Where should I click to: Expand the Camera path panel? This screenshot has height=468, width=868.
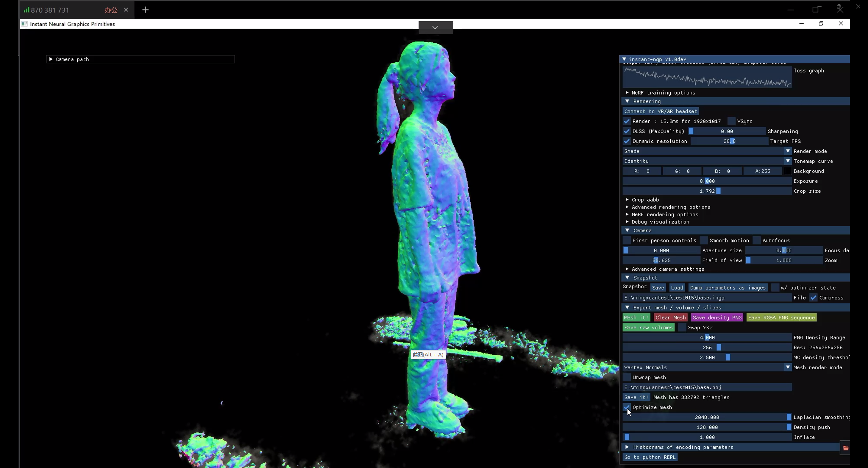pos(51,59)
